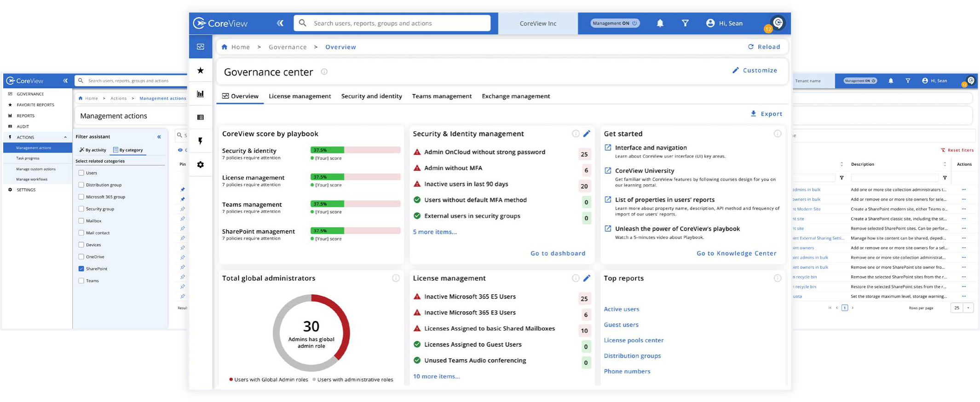Open the Hi, Sean user menu in front window
The image size is (980, 402).
point(724,23)
